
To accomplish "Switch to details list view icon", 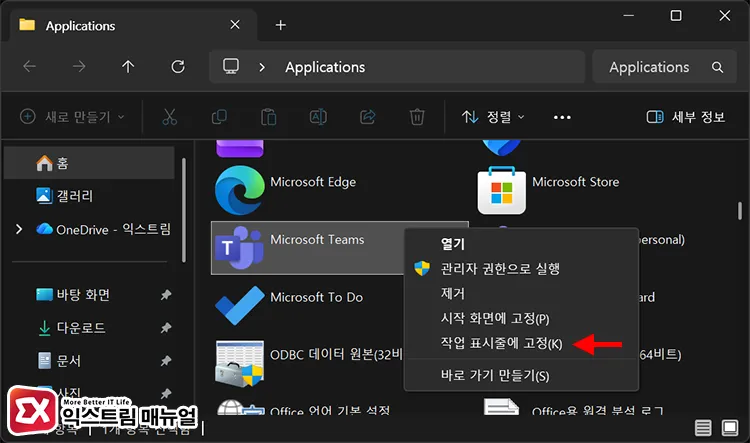I will (x=703, y=427).
